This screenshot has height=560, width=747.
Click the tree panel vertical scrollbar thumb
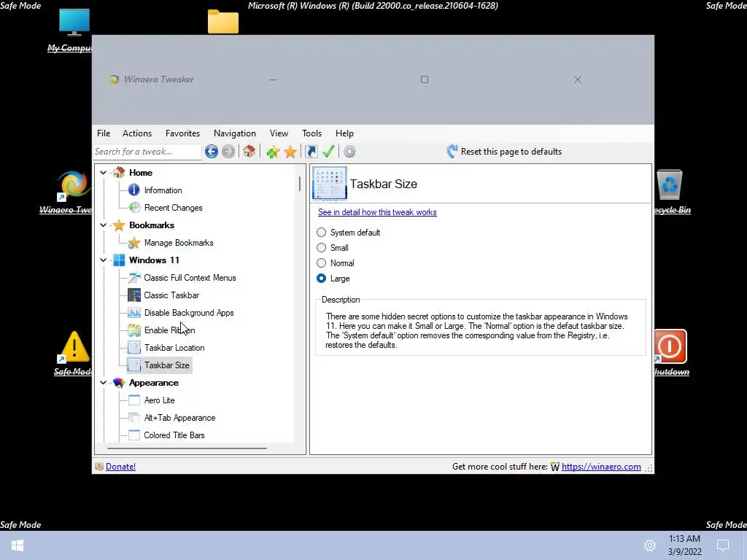click(x=300, y=184)
